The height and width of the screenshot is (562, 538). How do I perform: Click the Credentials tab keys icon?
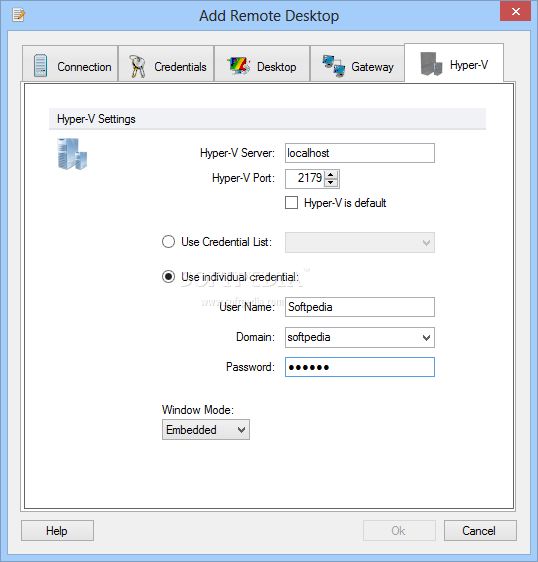[x=137, y=66]
